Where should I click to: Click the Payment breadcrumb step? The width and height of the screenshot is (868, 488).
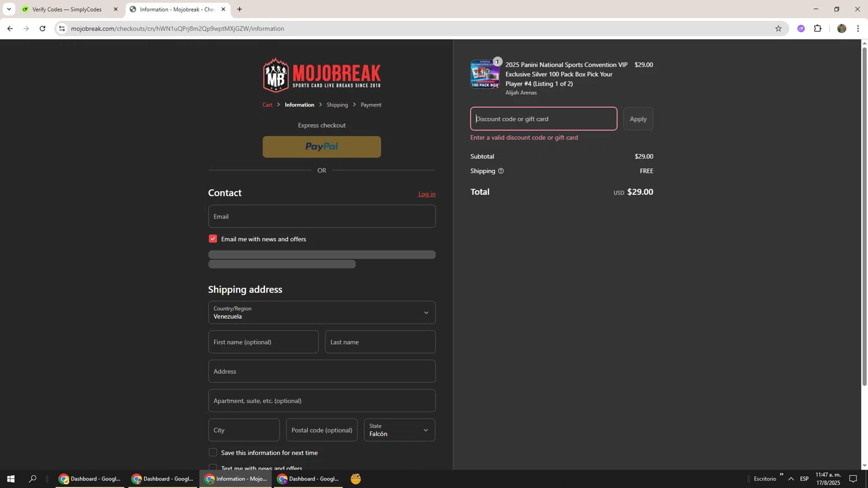pyautogui.click(x=371, y=105)
